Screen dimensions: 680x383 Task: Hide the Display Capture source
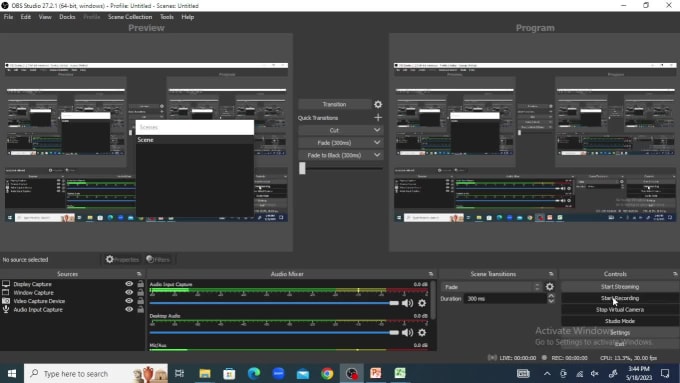[129, 284]
